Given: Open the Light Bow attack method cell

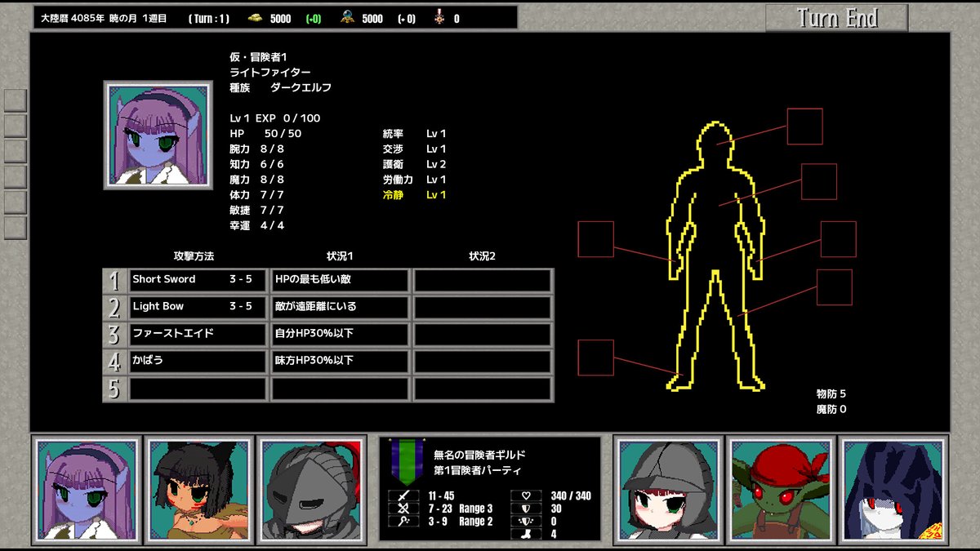Looking at the screenshot, I should [x=198, y=307].
